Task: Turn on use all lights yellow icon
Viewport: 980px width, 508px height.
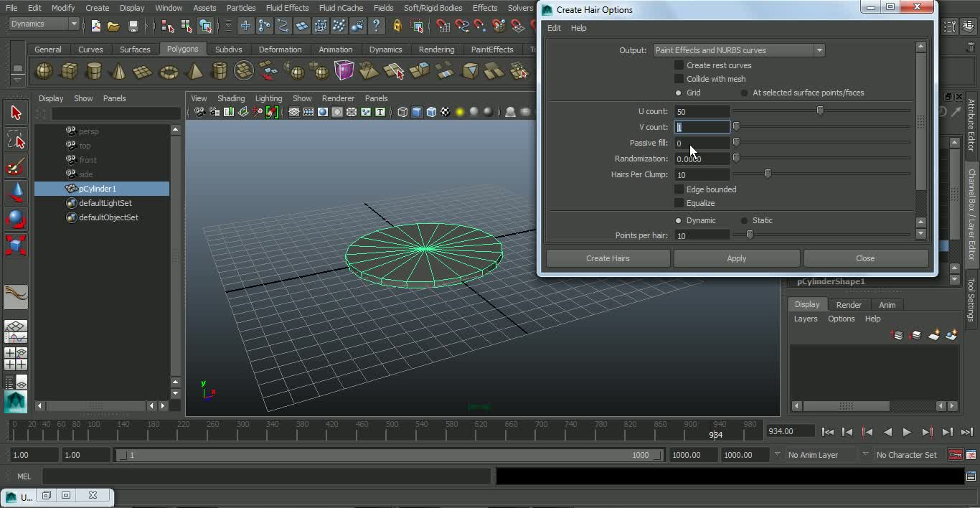Action: 460,112
